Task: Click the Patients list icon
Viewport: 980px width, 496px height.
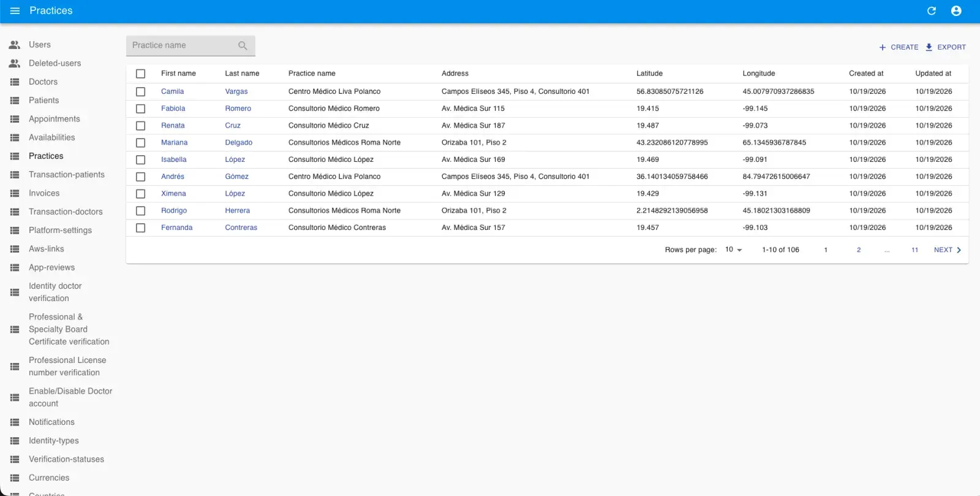Action: coord(15,101)
